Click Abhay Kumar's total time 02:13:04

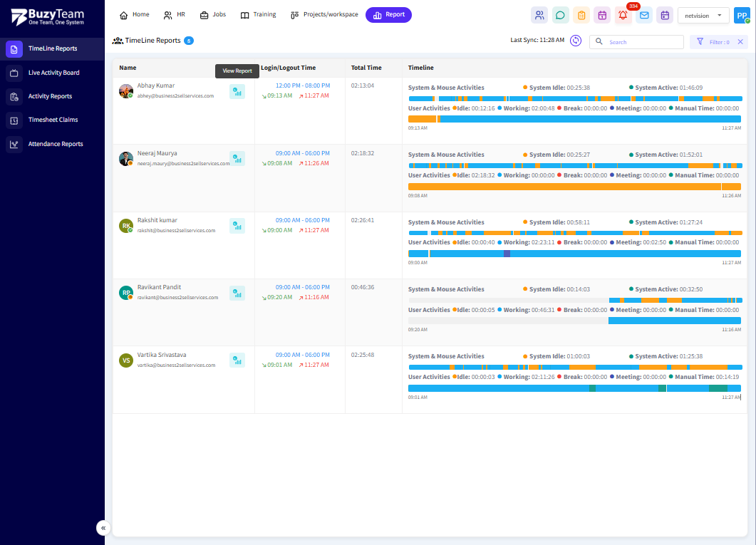(363, 85)
